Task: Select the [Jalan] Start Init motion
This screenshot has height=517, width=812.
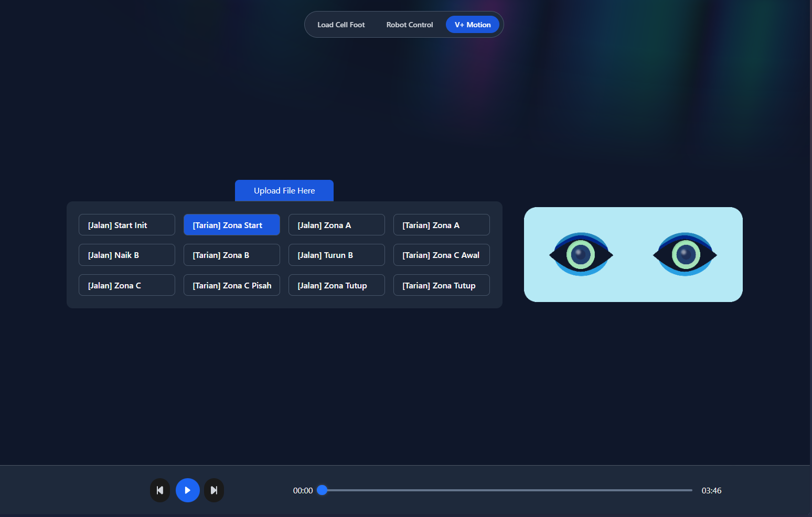Action: pos(127,225)
